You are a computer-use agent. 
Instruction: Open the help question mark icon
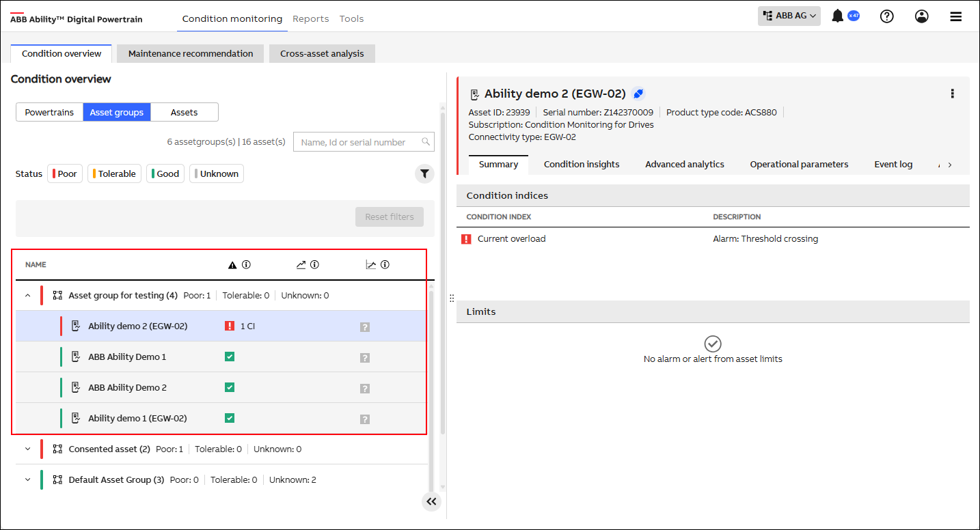[x=887, y=16]
